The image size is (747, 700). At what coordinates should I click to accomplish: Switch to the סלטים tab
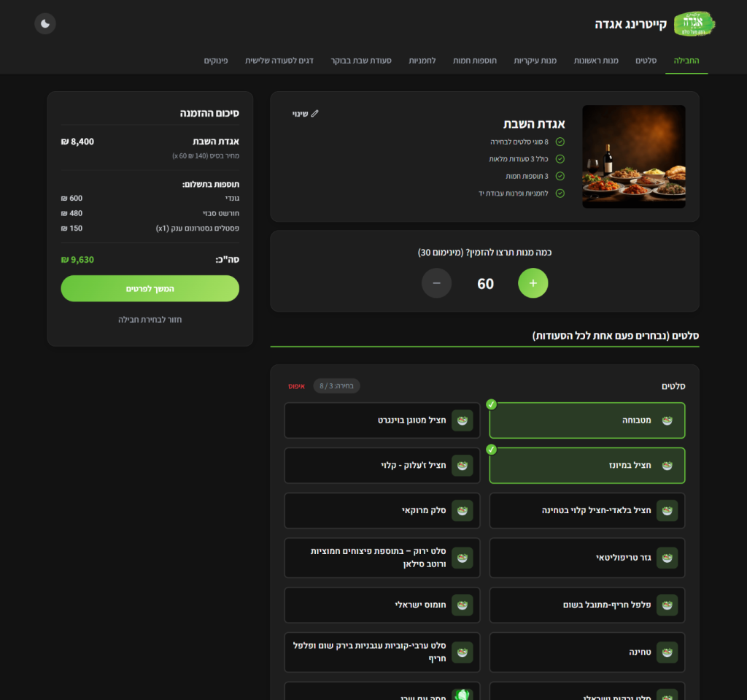(646, 61)
